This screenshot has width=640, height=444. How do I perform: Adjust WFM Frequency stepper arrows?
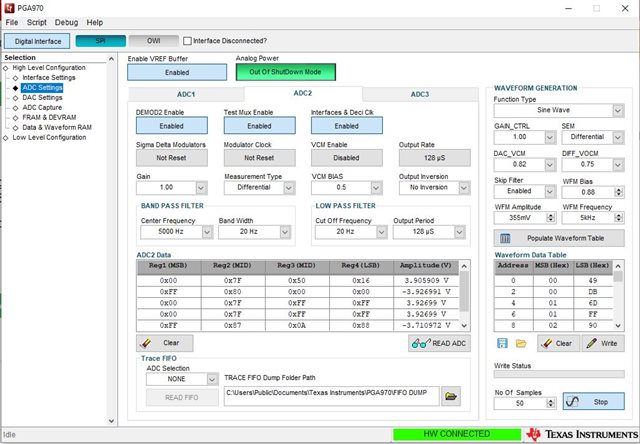tap(619, 218)
